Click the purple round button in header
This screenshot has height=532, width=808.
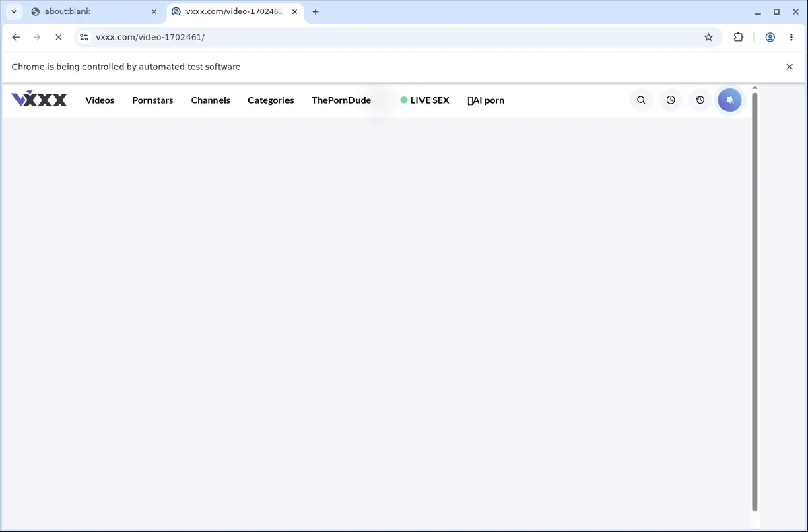pos(730,100)
